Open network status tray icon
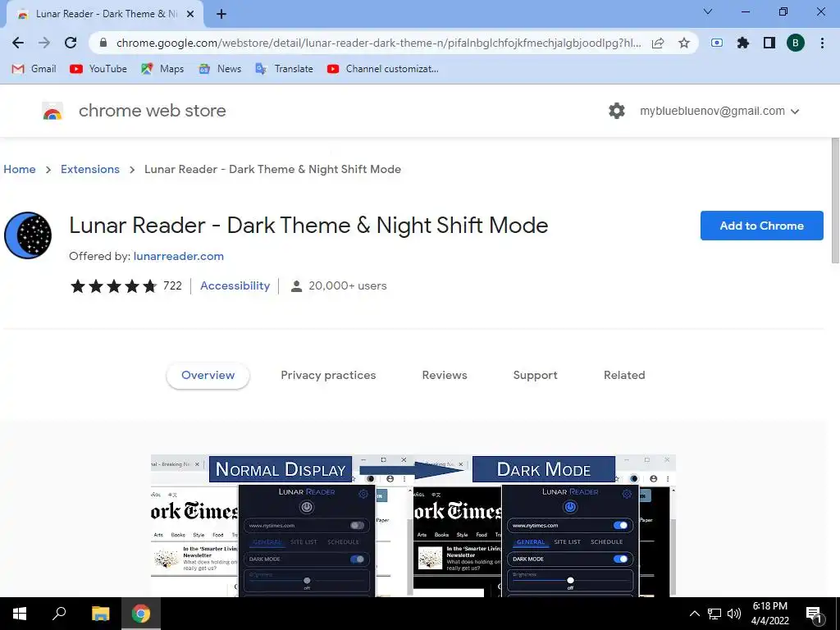This screenshot has height=630, width=840. (x=714, y=614)
